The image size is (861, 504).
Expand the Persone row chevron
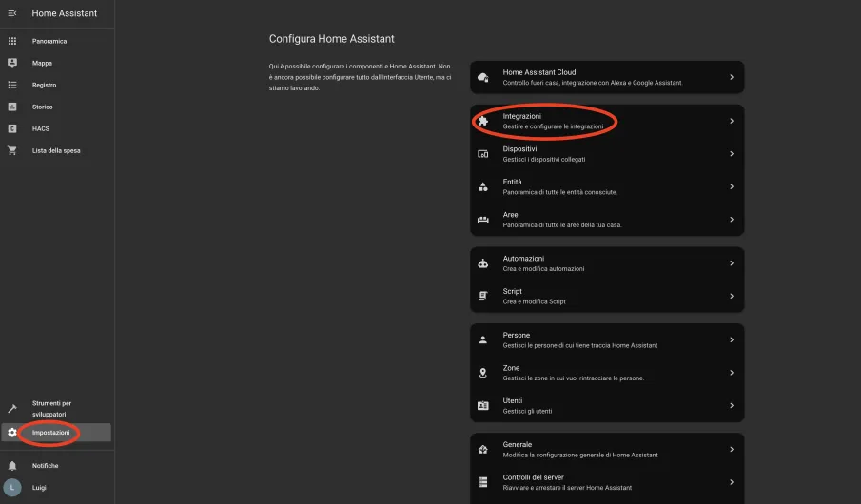732,339
